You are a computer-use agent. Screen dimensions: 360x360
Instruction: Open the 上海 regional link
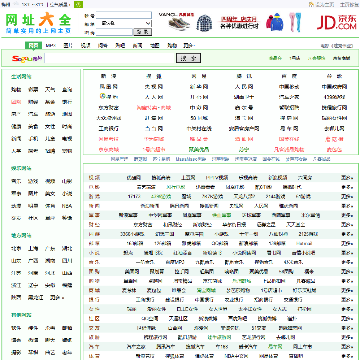pyautogui.click(x=33, y=249)
